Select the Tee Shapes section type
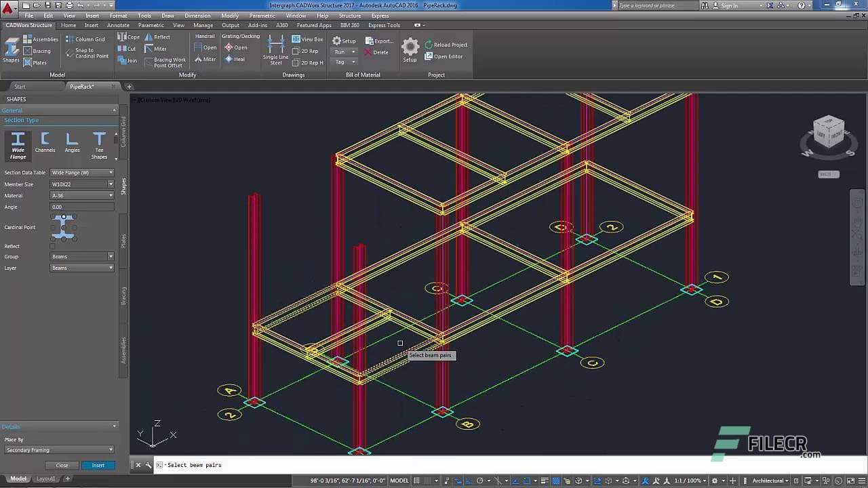 point(99,144)
